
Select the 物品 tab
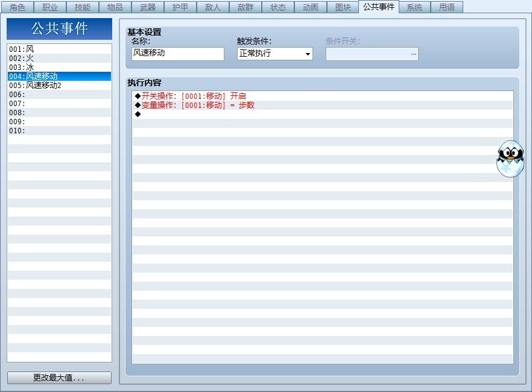(x=115, y=7)
